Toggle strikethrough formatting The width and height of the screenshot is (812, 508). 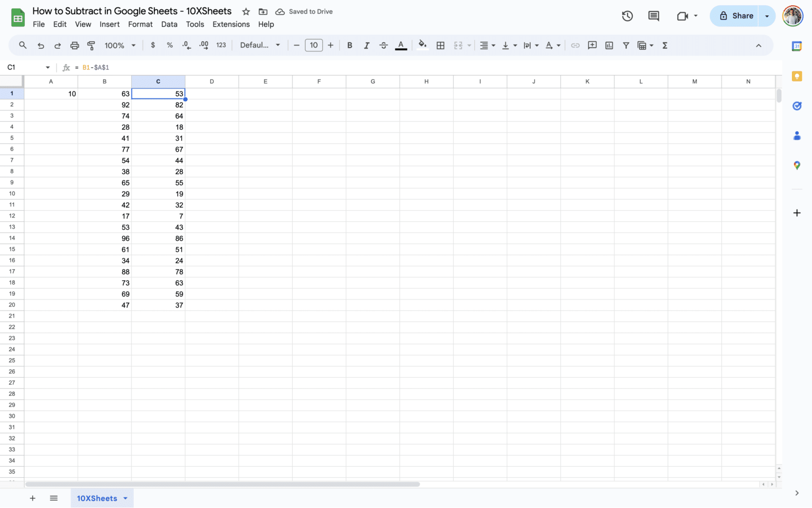(383, 45)
